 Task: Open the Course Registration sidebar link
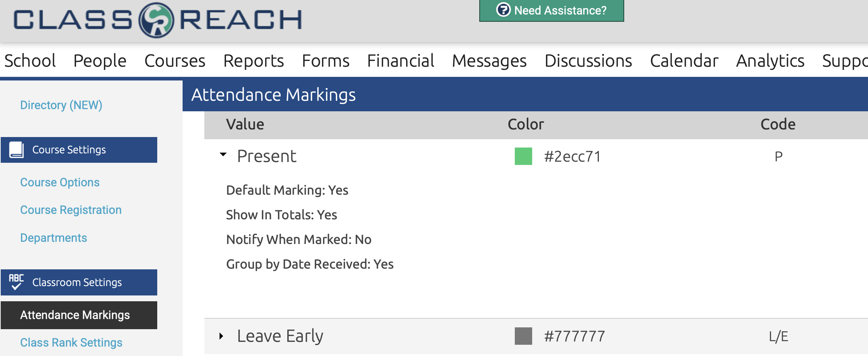pos(71,210)
